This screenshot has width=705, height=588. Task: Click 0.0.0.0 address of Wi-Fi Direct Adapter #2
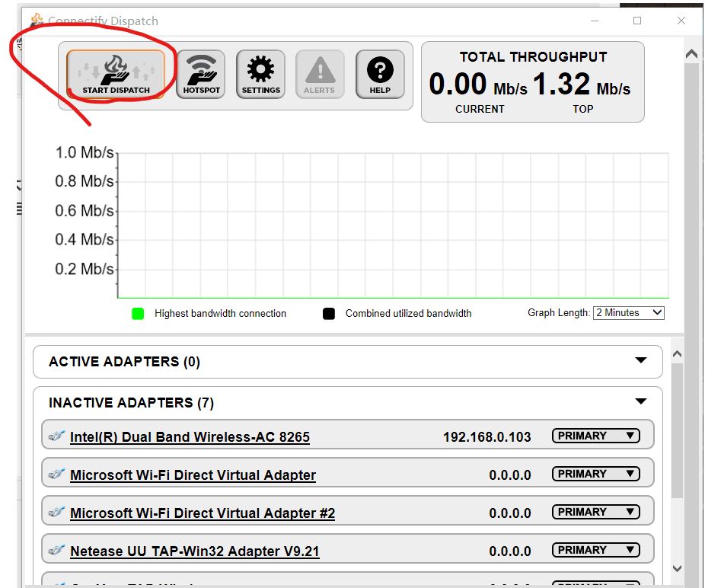coord(510,513)
